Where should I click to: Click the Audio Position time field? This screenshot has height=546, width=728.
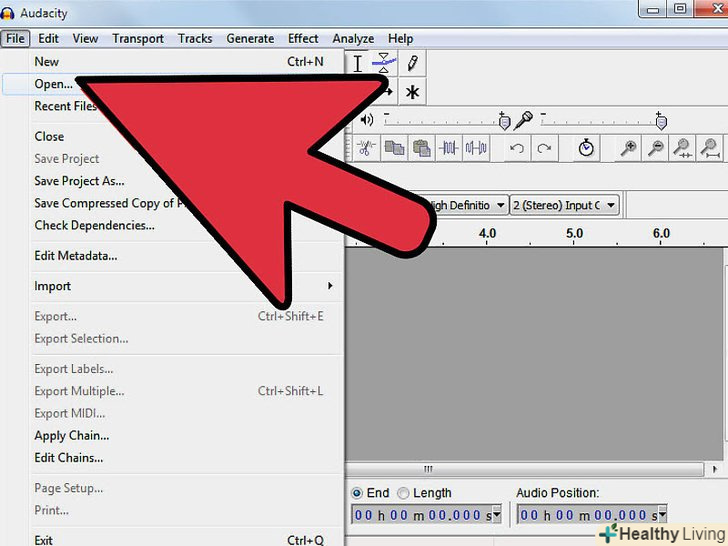587,514
